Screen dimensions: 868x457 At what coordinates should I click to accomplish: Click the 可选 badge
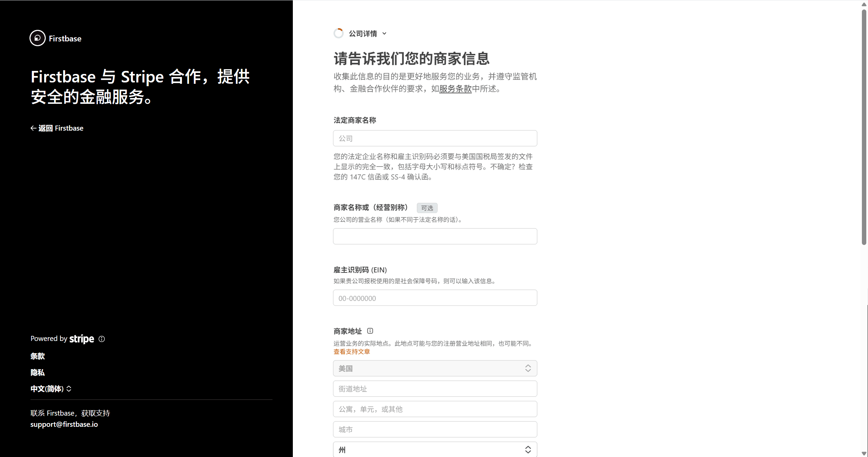[427, 208]
